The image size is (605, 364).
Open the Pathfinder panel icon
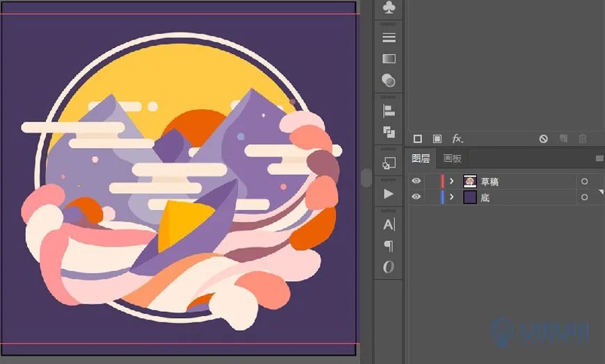(x=389, y=132)
